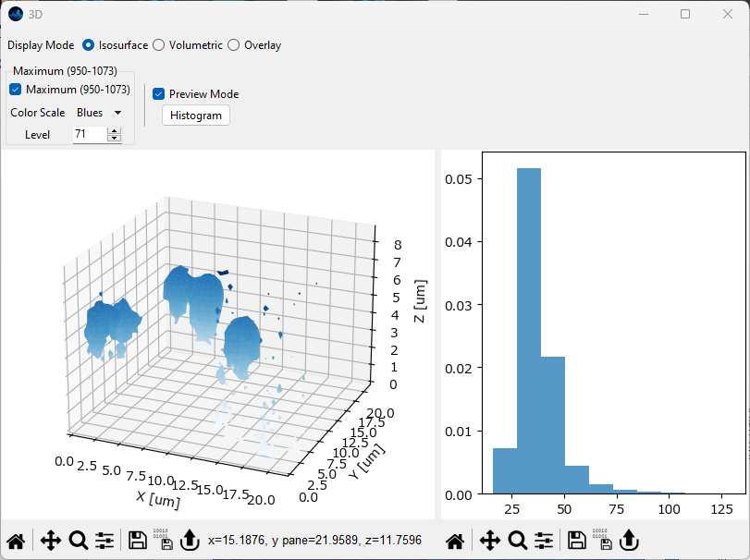Activate Zoom tool in histogram toolbar

click(518, 541)
